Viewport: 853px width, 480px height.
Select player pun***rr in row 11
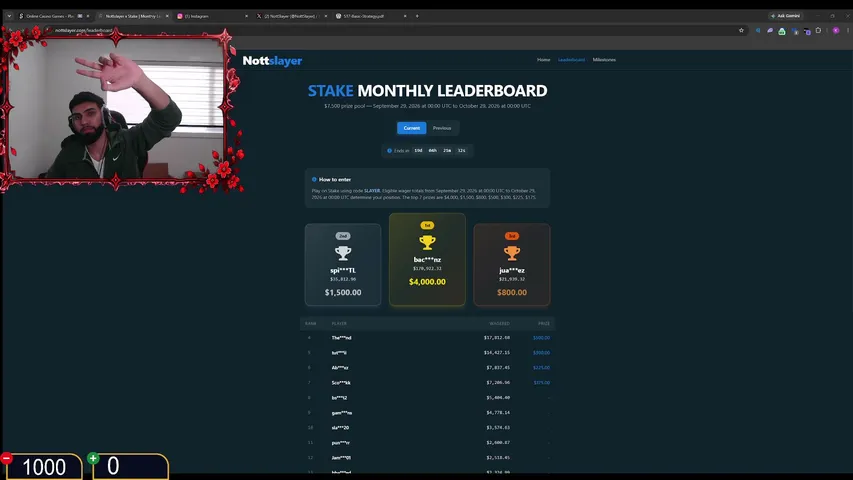pyautogui.click(x=341, y=443)
